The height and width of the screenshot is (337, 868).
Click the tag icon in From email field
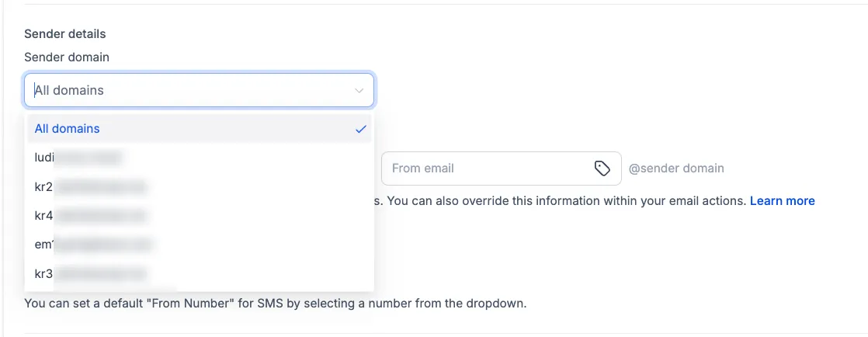click(602, 168)
